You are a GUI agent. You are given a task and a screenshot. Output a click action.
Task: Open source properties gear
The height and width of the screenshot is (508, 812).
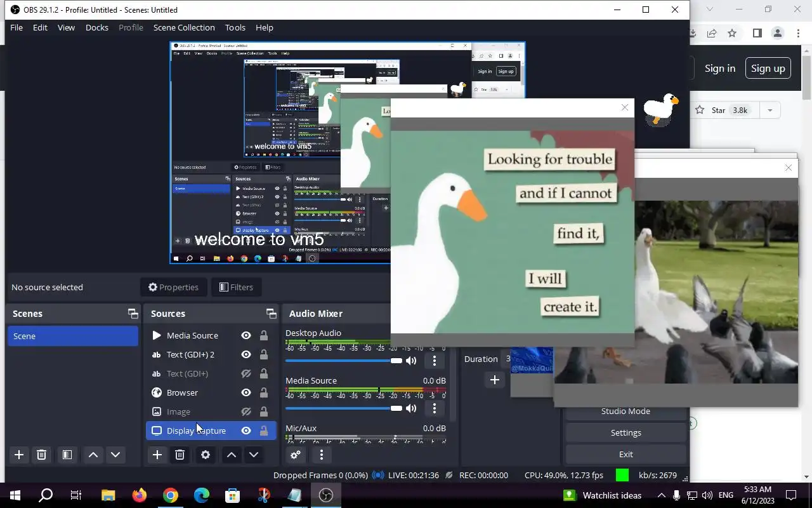[x=205, y=455]
